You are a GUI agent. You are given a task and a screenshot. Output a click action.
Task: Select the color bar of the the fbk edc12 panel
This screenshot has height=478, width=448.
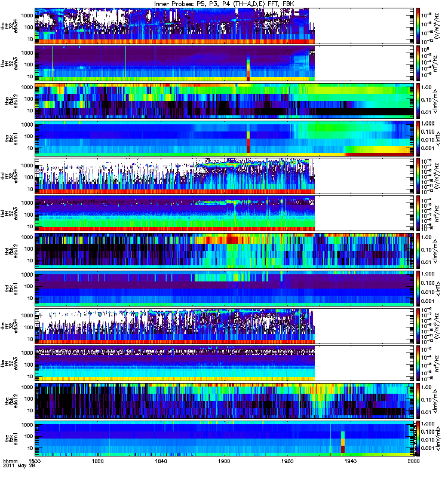(x=419, y=401)
